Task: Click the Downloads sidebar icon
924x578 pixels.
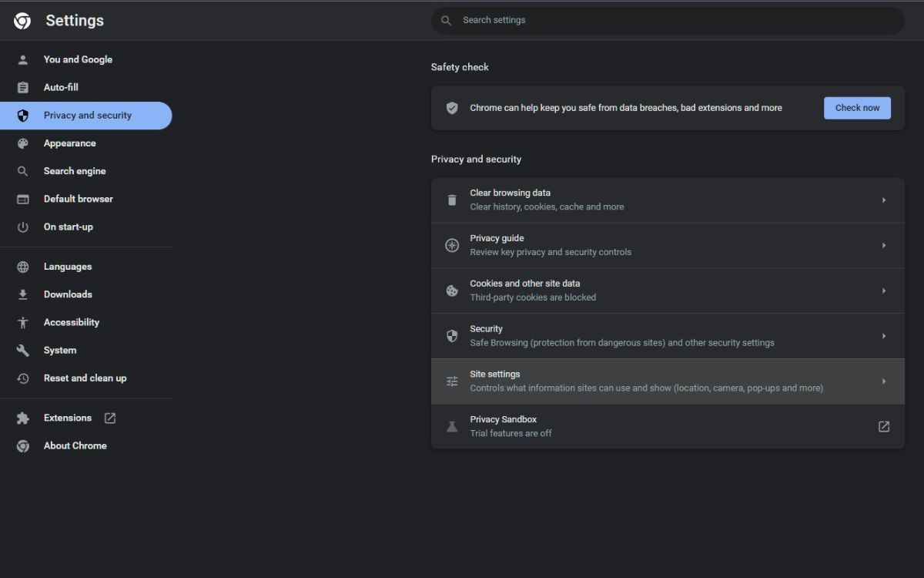Action: [x=22, y=294]
